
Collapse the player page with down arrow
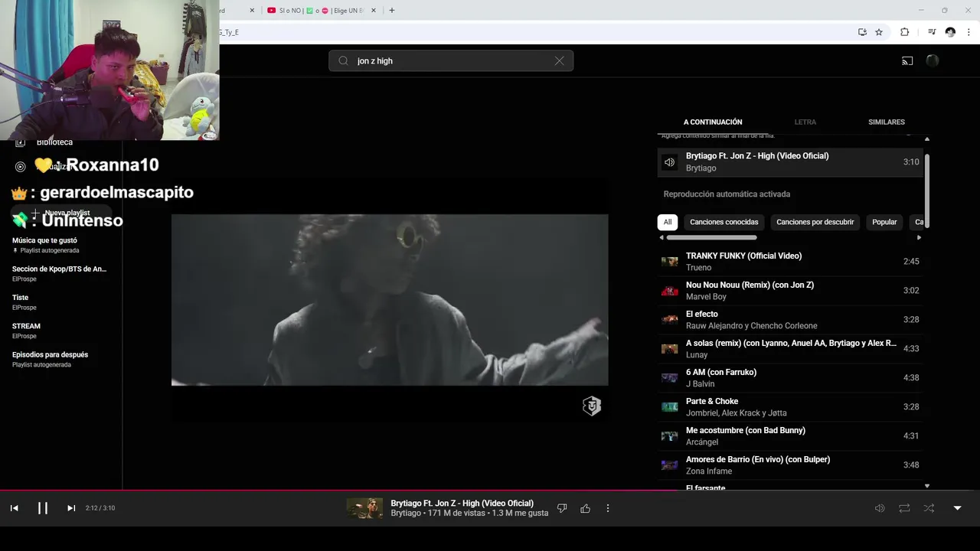(x=957, y=508)
